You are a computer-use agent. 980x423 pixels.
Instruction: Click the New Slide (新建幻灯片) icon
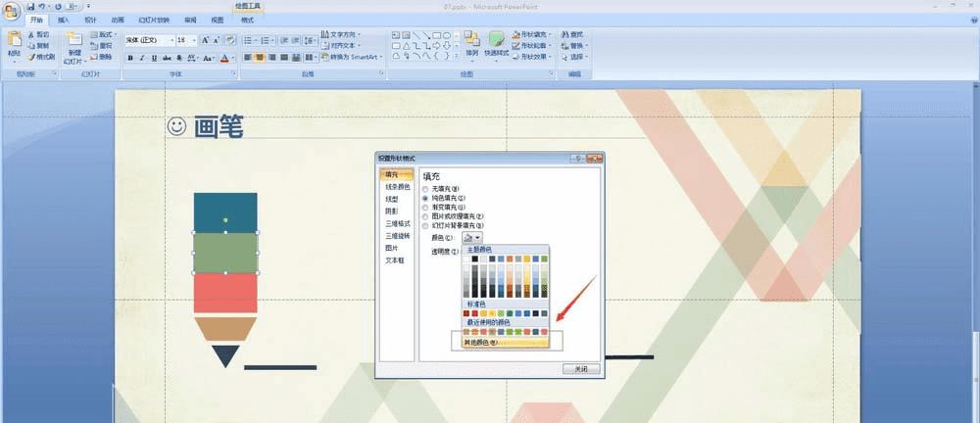point(74,39)
